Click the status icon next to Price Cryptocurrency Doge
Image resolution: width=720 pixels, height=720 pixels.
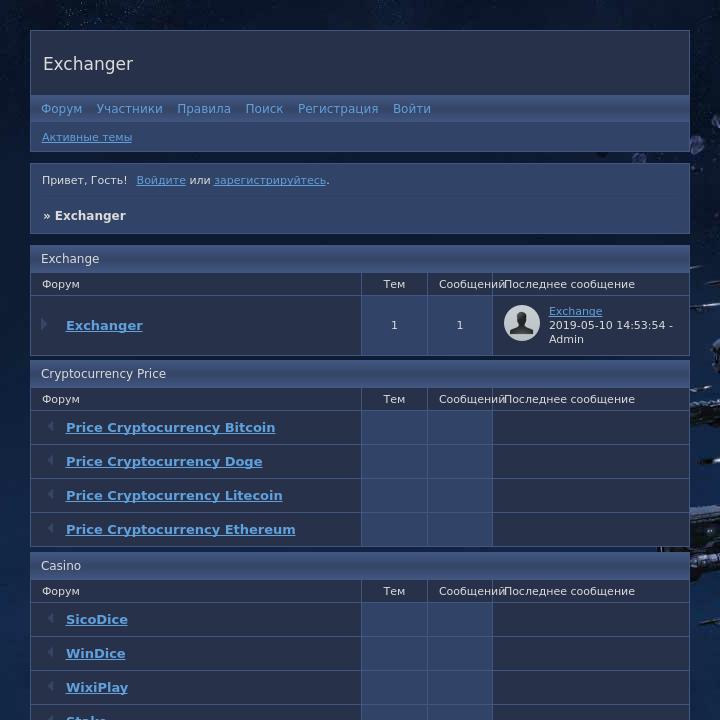(x=50, y=461)
